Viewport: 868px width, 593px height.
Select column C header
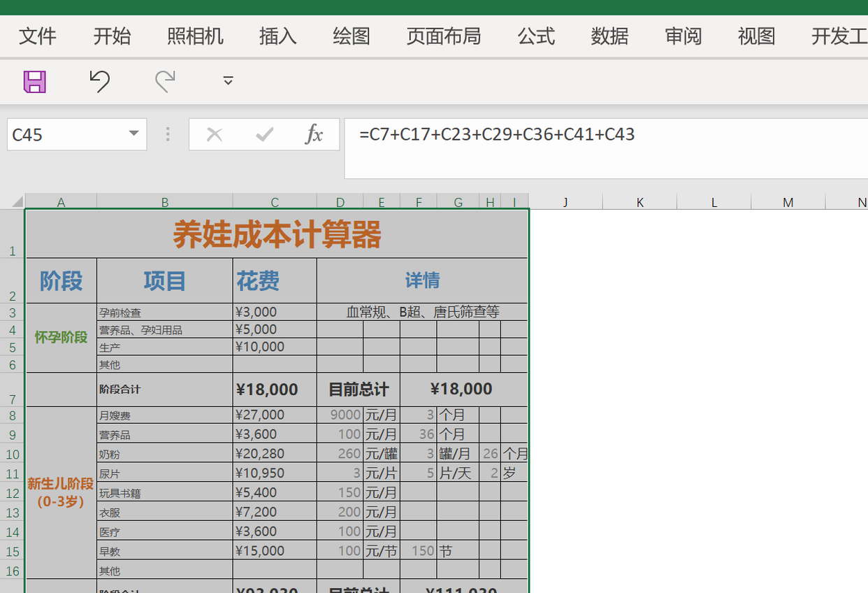pyautogui.click(x=275, y=202)
